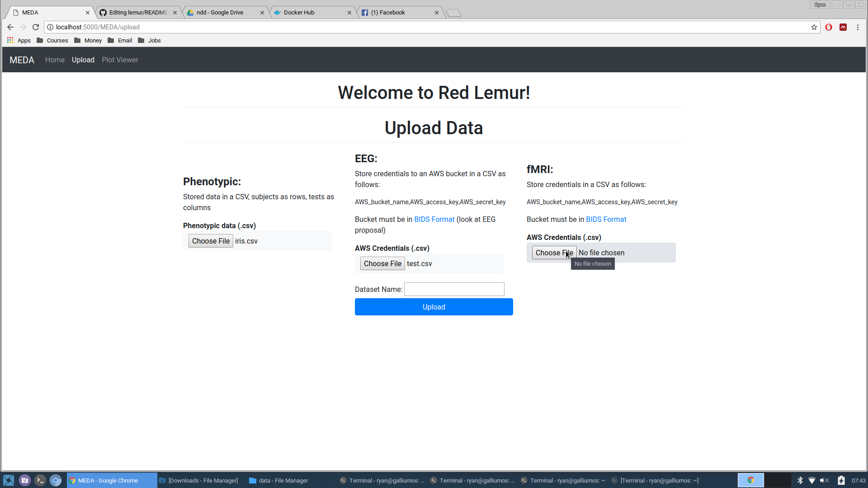Screen dimensions: 868x488
Task: Close the Facebook browser tab
Action: point(436,13)
